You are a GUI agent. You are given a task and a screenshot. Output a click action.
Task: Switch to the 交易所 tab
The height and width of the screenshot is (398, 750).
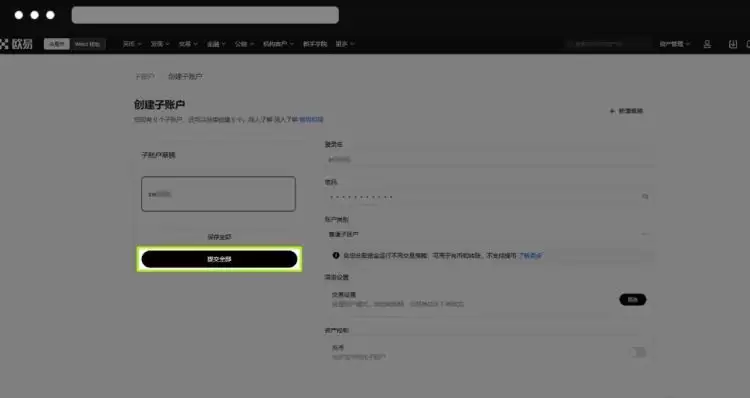coord(56,44)
